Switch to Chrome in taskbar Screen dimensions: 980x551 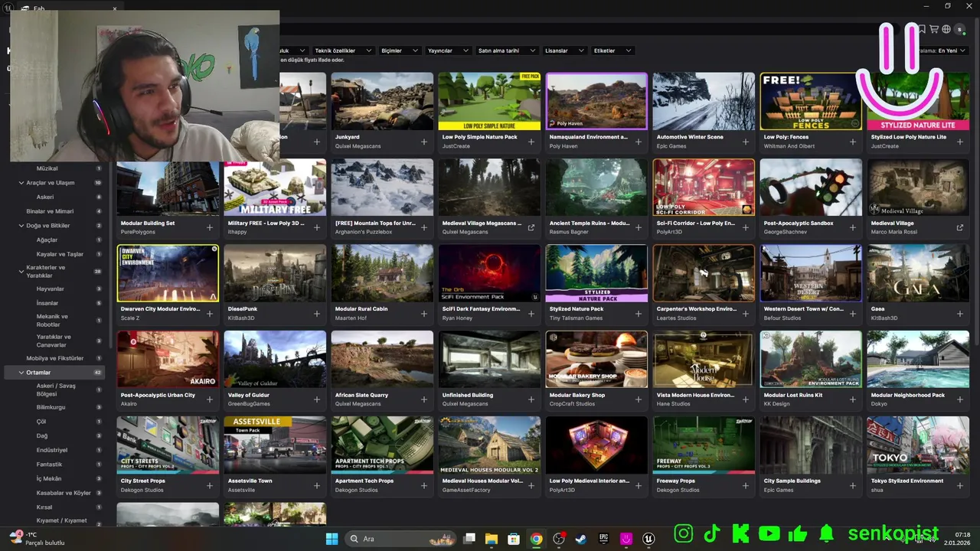tap(537, 539)
